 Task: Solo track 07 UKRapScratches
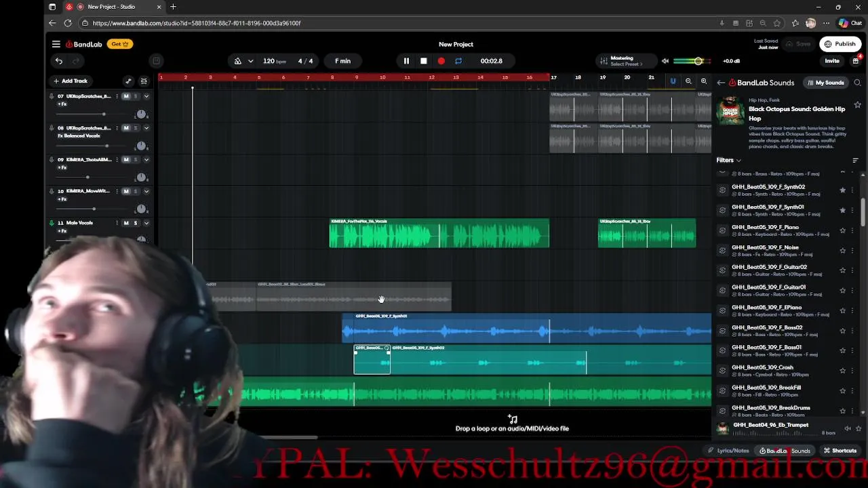click(136, 96)
